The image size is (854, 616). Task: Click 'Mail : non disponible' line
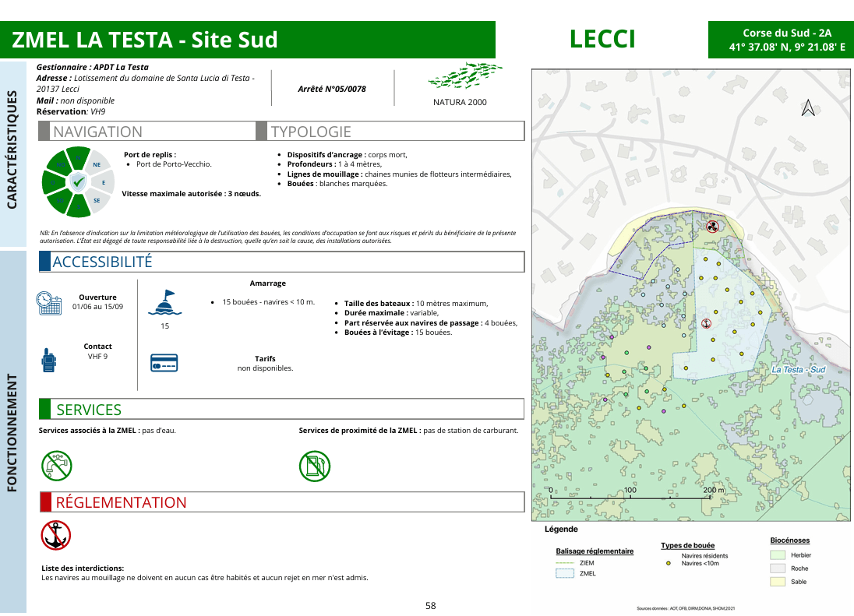76,100
